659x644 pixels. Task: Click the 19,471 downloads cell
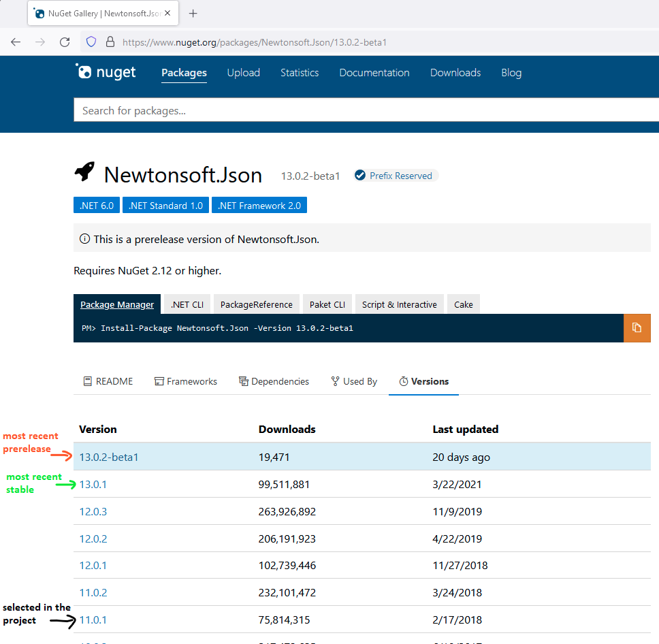point(274,457)
